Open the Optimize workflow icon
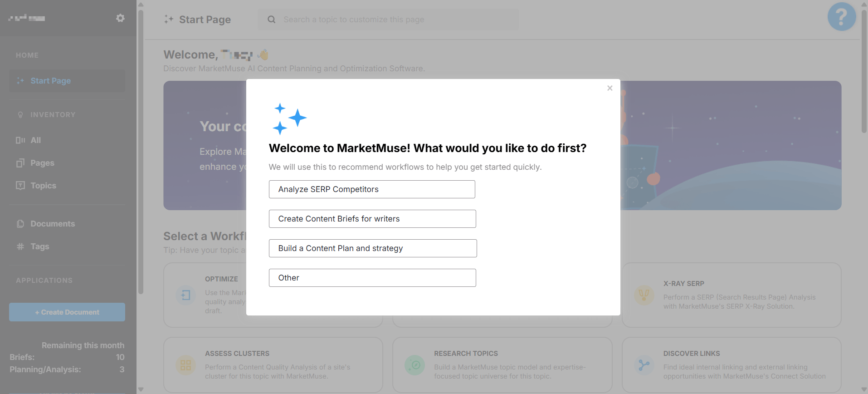 point(186,295)
